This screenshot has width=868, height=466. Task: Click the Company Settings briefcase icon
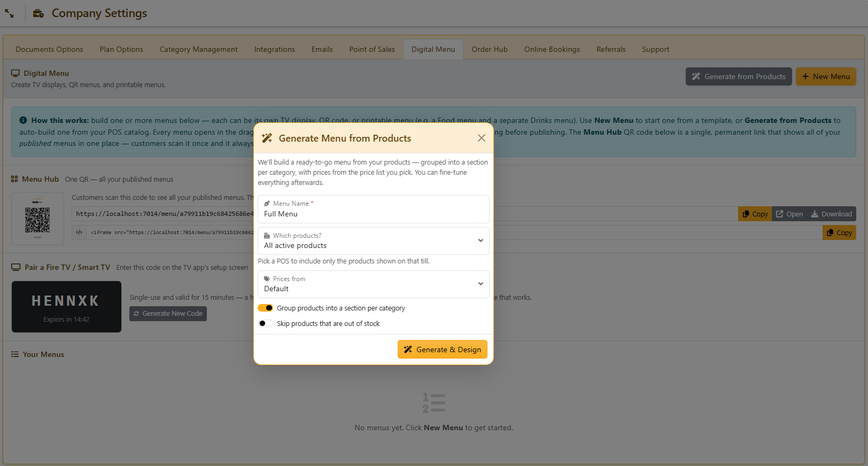[x=38, y=13]
